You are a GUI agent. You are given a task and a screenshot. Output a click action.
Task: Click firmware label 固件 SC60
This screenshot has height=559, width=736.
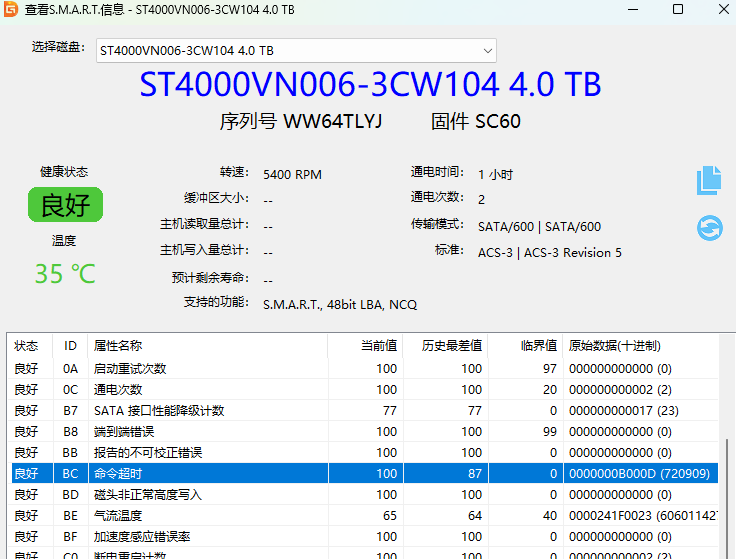(x=475, y=121)
